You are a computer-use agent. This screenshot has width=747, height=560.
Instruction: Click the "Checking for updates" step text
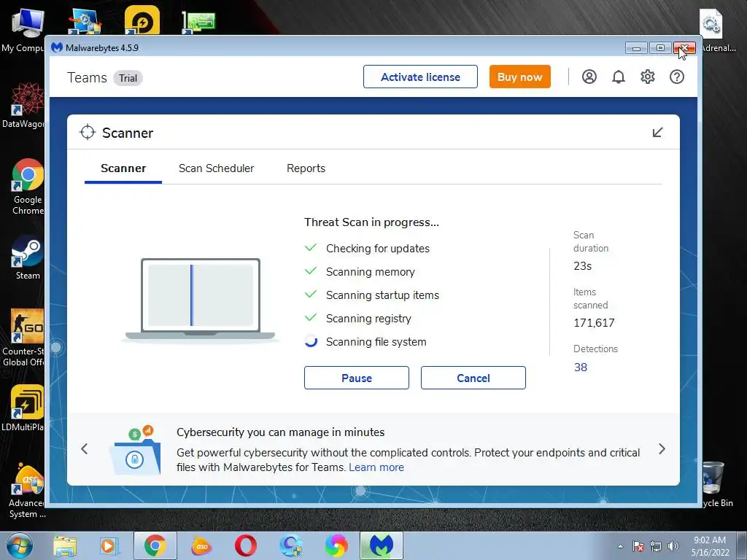pos(377,248)
